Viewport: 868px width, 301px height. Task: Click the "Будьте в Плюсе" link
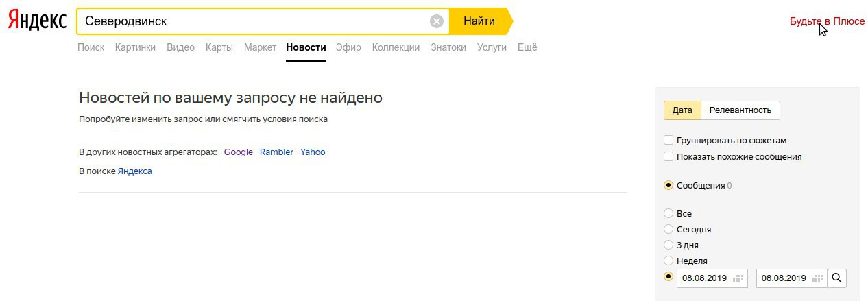click(827, 21)
